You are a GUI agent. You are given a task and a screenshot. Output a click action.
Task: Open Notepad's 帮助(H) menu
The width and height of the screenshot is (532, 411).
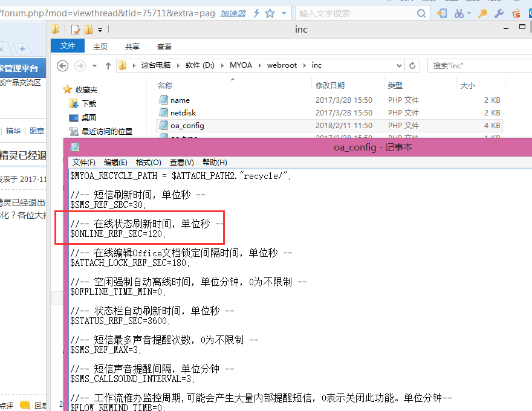[x=215, y=163]
